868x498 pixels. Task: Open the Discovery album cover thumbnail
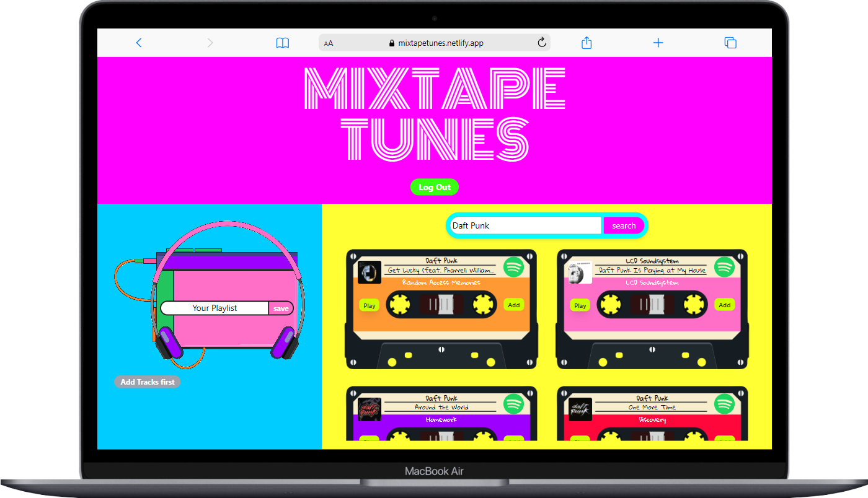(580, 409)
